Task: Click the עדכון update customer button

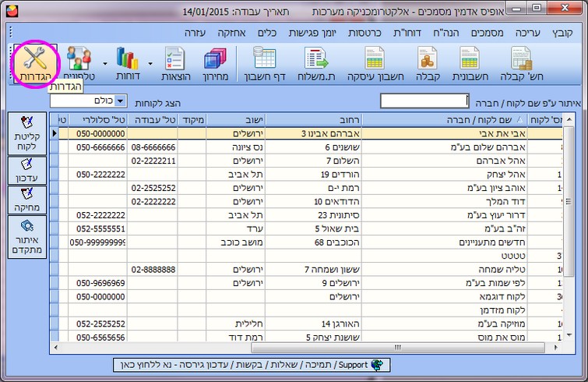Action: [27, 171]
